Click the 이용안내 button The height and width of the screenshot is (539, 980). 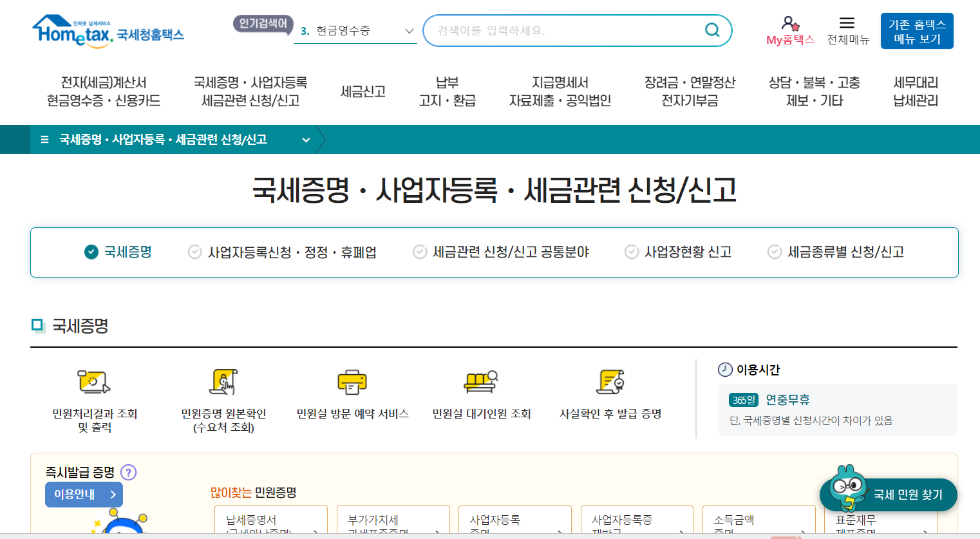pos(84,494)
